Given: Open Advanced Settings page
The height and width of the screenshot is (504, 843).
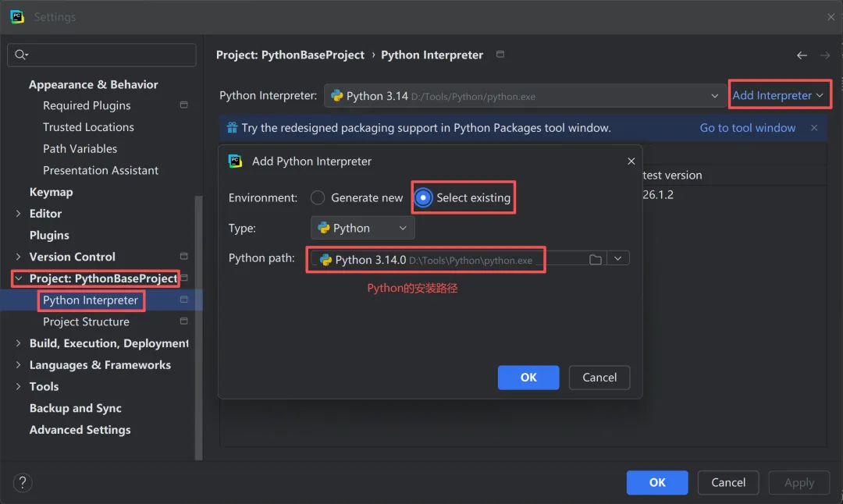Looking at the screenshot, I should (x=80, y=429).
